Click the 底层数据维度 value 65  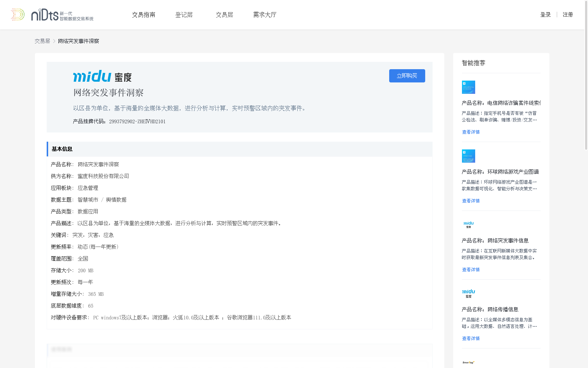click(x=91, y=306)
